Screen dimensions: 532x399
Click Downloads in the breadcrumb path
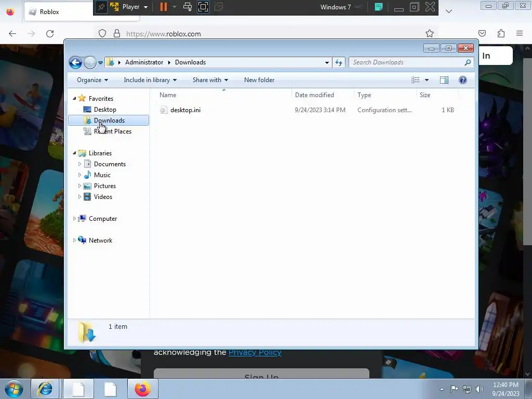(x=190, y=62)
